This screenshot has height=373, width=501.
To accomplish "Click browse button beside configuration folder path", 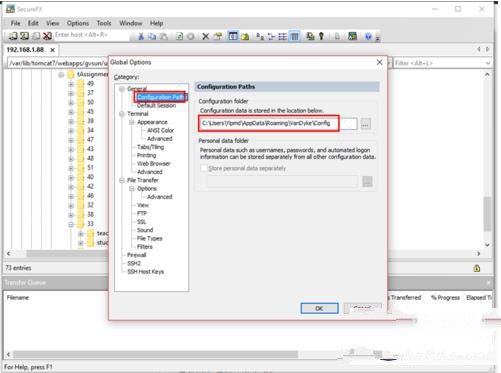I will pyautogui.click(x=366, y=124).
